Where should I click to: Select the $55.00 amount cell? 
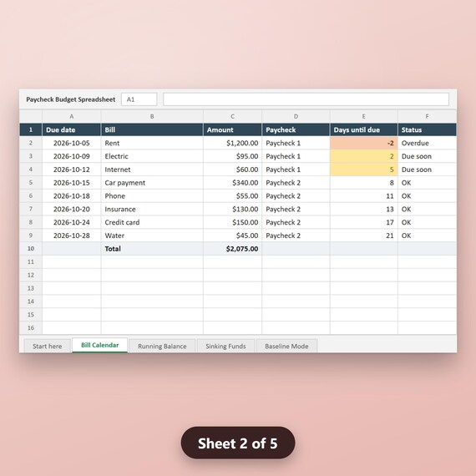tap(232, 195)
